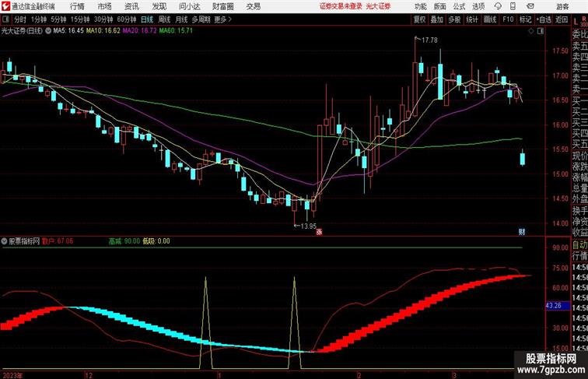Click the customer service headset icon
Viewport: 588px width, 379px height.
pyautogui.click(x=498, y=6)
